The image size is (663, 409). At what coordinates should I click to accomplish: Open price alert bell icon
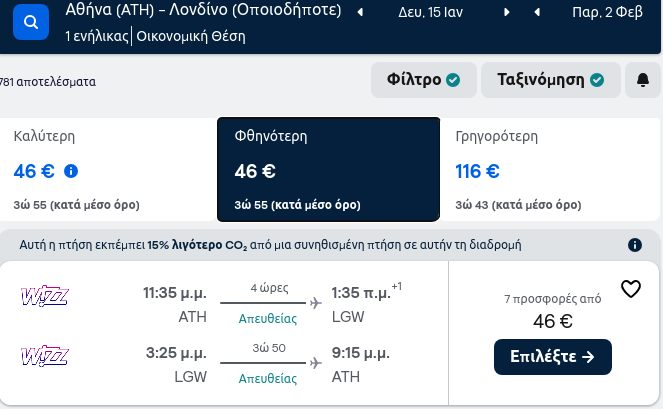[643, 80]
